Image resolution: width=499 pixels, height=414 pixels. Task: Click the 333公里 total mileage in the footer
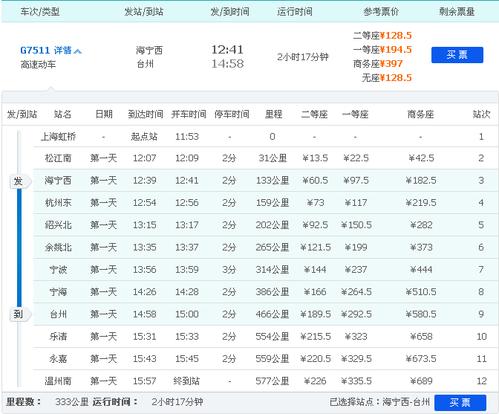(72, 402)
